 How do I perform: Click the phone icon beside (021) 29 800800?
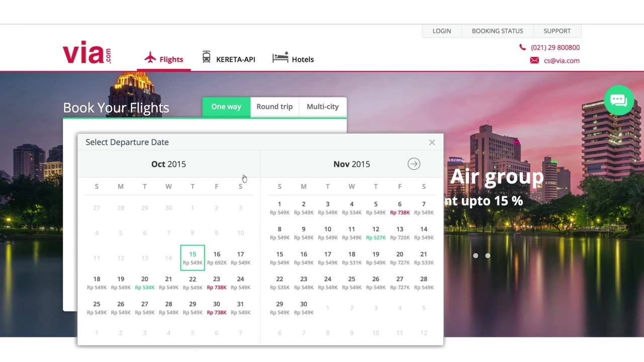[522, 47]
